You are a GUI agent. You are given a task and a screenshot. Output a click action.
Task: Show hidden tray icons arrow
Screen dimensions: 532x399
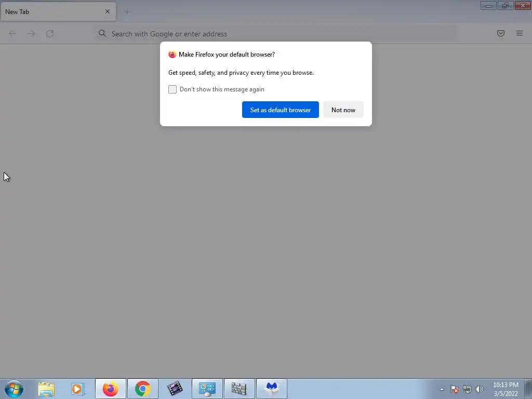pyautogui.click(x=442, y=389)
